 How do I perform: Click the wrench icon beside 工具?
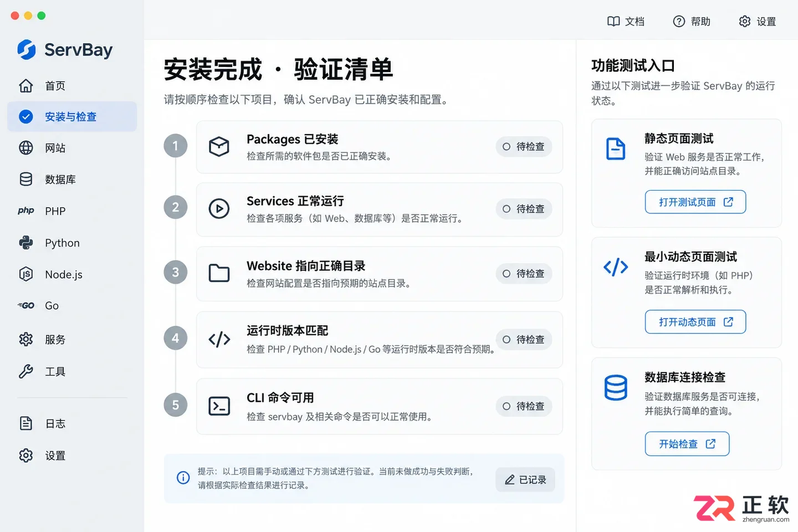[26, 371]
